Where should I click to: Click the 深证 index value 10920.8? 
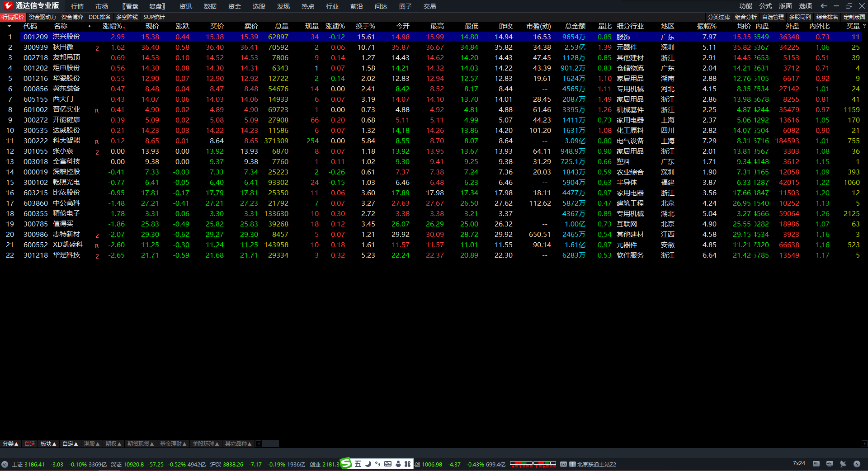[x=134, y=464]
